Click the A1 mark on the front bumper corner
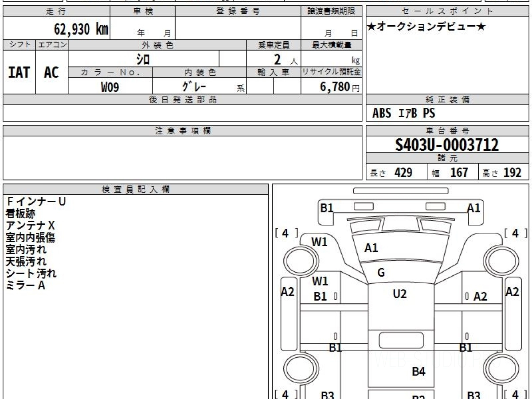This screenshot has width=532, height=399. click(x=474, y=207)
